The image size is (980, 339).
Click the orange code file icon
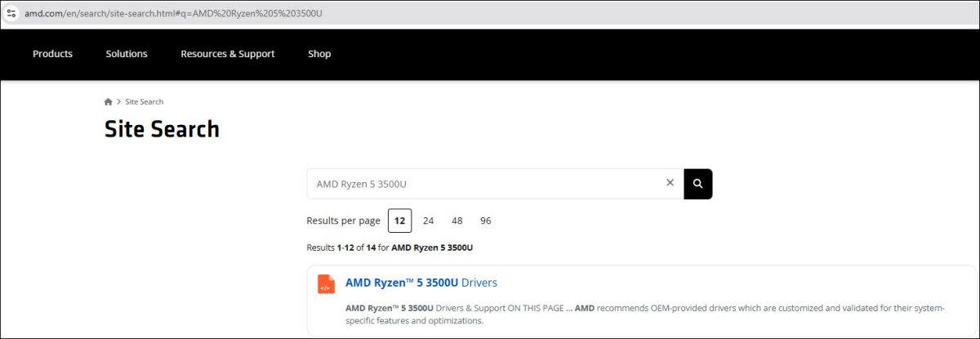pyautogui.click(x=326, y=284)
